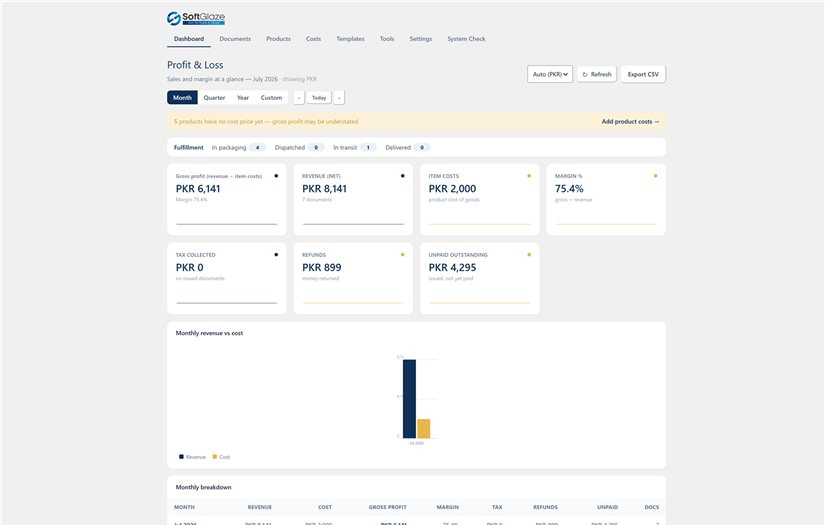Open the Auto (PKR) currency dropdown
Screen dimensions: 825x525
(550, 74)
